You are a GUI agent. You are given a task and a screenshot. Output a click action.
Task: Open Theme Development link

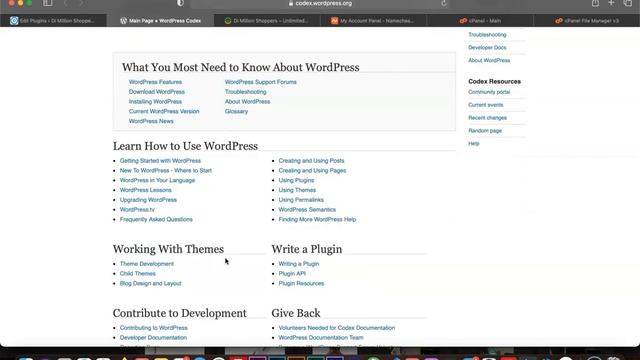(x=147, y=264)
